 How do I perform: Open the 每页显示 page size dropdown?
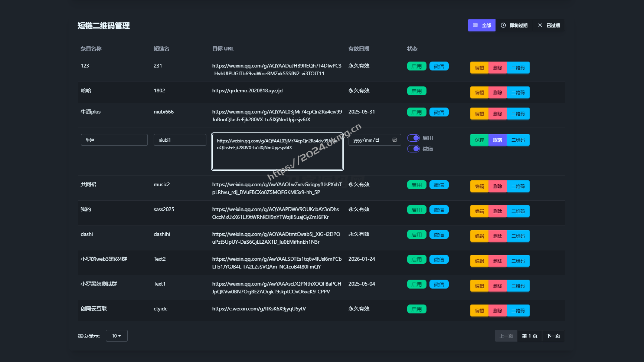click(117, 336)
